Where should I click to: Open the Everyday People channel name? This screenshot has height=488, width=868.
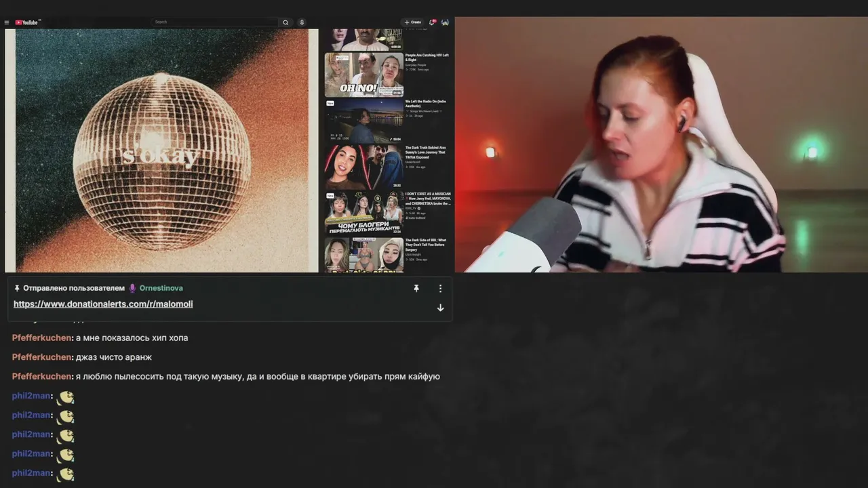416,64
